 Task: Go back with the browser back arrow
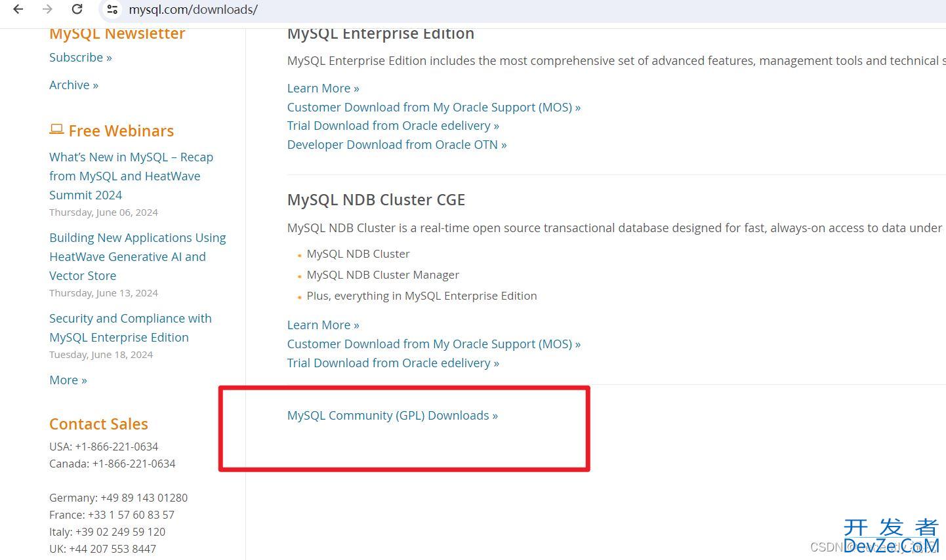click(18, 9)
